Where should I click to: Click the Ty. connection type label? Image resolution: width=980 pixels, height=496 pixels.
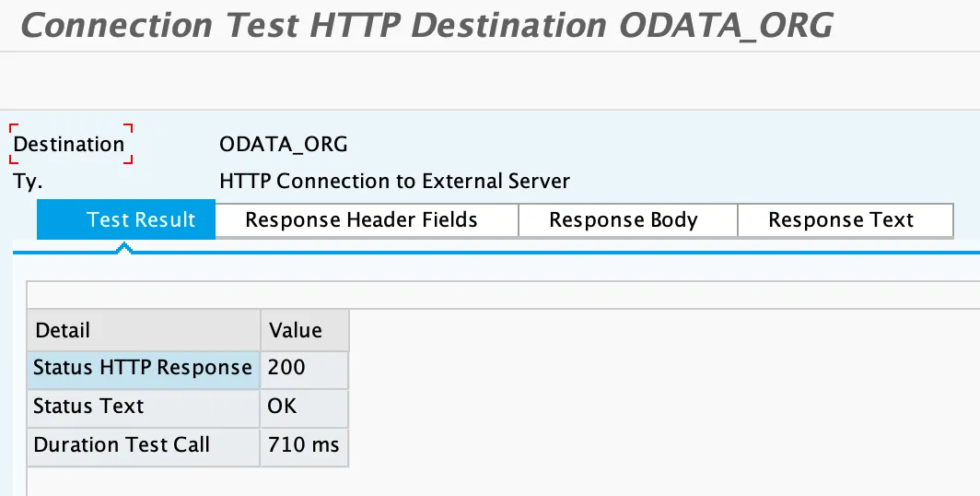tap(28, 182)
